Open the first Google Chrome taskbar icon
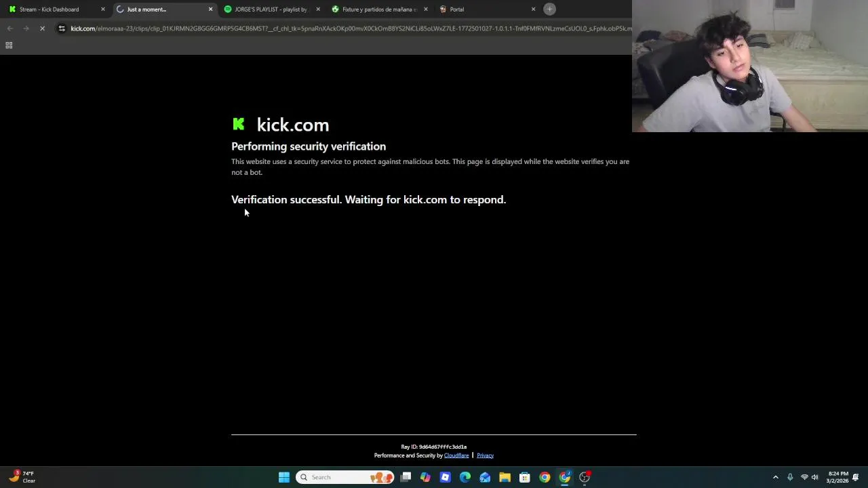The image size is (868, 488). pyautogui.click(x=545, y=477)
